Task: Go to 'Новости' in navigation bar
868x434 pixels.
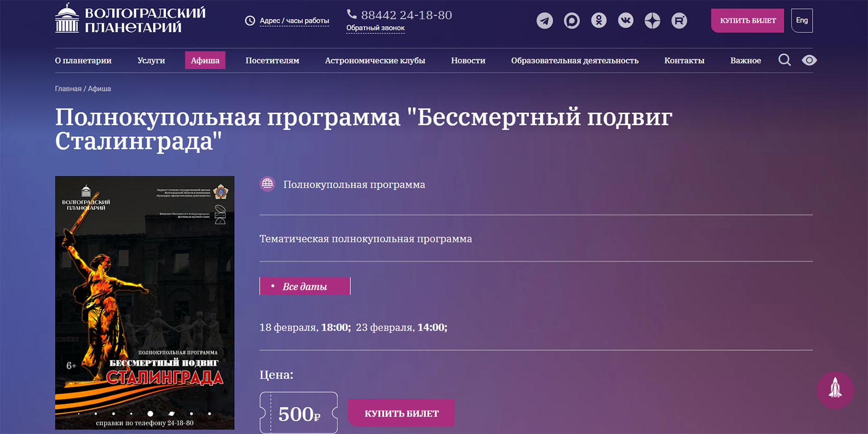Action: [x=468, y=61]
